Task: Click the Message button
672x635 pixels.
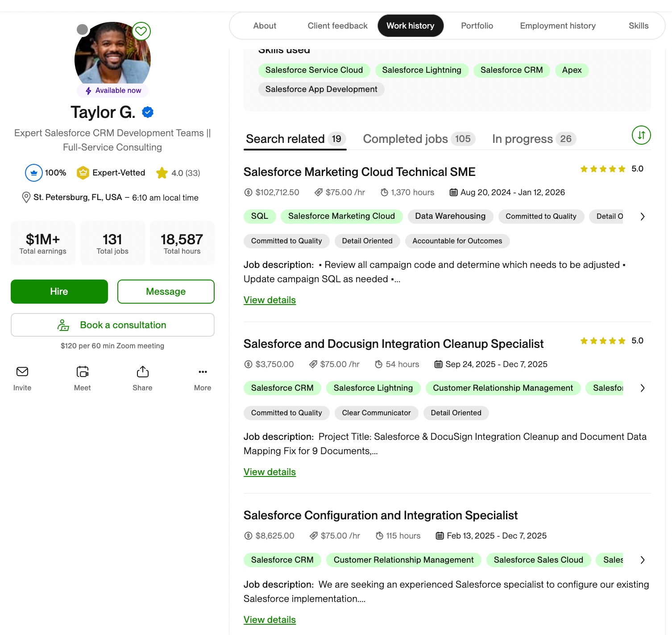Action: pyautogui.click(x=166, y=292)
